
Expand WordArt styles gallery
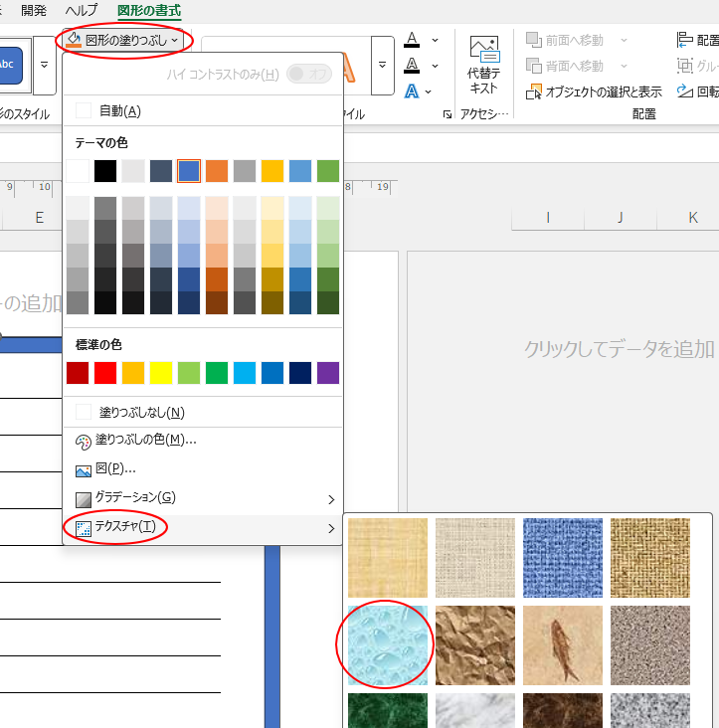[x=383, y=66]
